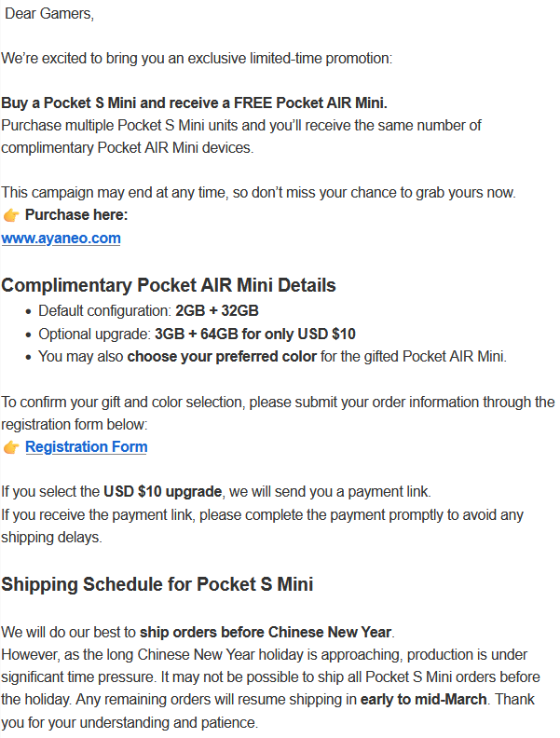Open the www.ayaneo.com link
The image size is (560, 738).
tap(61, 238)
